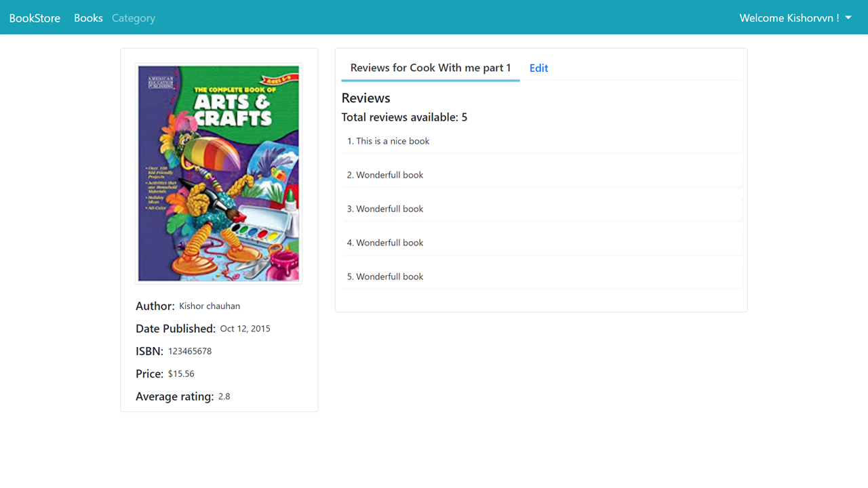Select review 4 Wonderfull book
Screen dimensions: 868x488
coord(541,243)
